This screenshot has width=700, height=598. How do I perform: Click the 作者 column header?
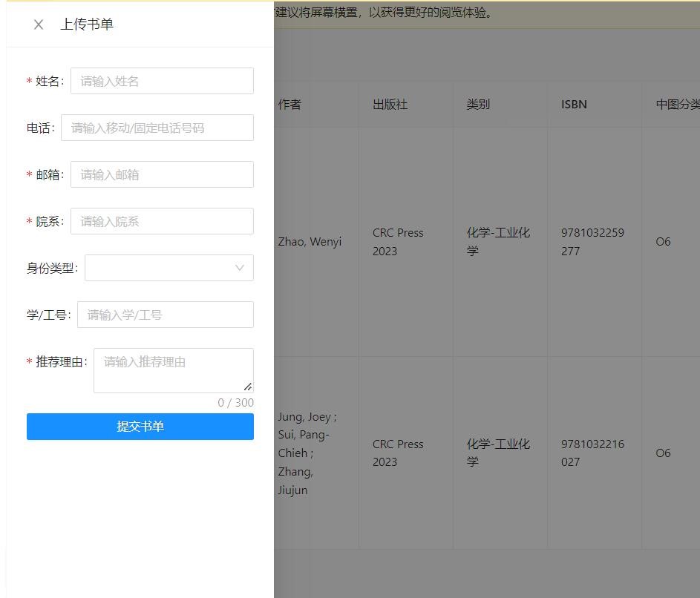click(x=290, y=105)
